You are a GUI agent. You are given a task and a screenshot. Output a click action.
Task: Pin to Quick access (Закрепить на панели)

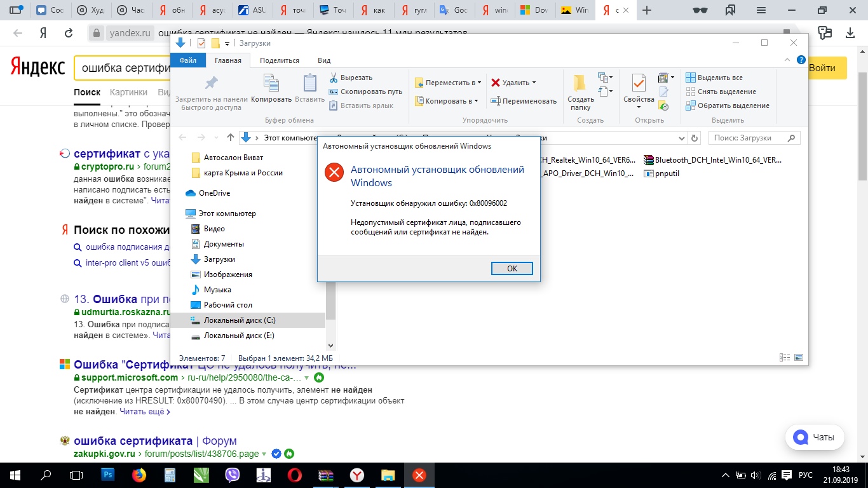point(212,92)
